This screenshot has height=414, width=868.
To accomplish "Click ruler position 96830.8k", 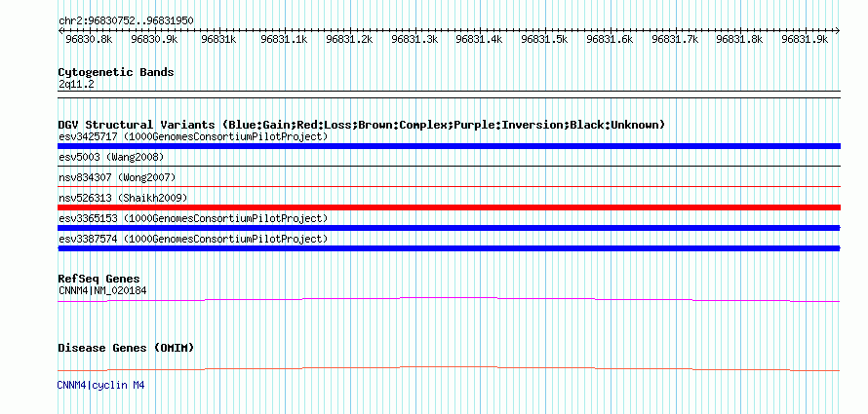I will 89,39.
